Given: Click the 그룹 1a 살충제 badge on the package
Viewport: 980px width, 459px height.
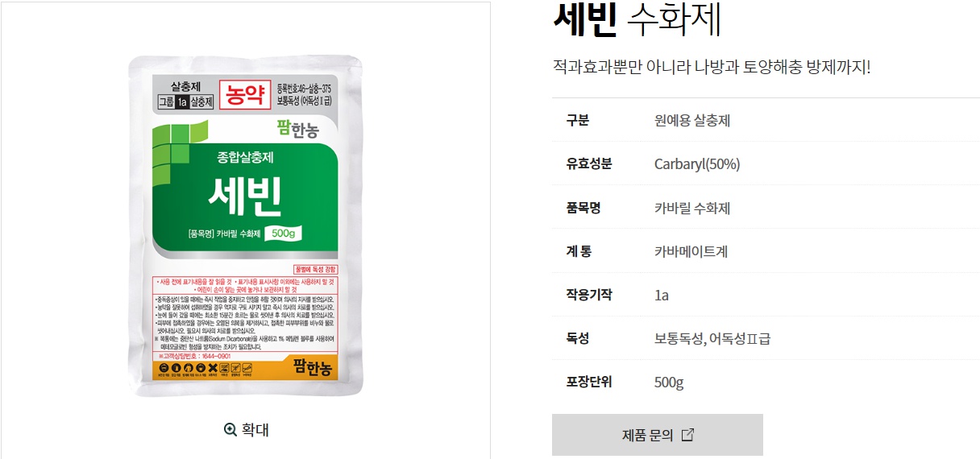Looking at the screenshot, I should [185, 102].
